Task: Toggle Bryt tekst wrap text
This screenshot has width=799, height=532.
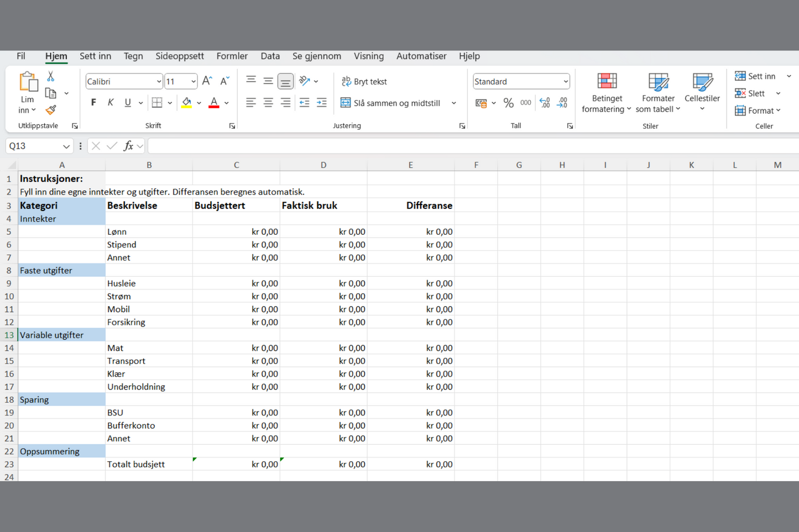Action: (x=364, y=81)
